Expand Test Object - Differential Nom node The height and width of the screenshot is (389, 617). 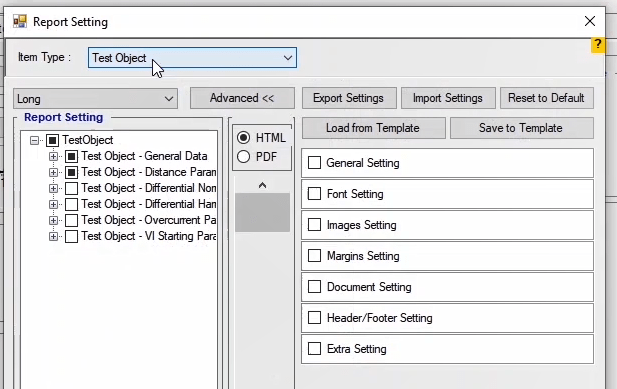[53, 188]
